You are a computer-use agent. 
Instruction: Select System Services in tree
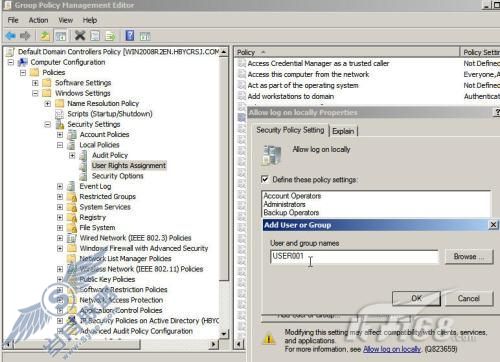tap(105, 207)
